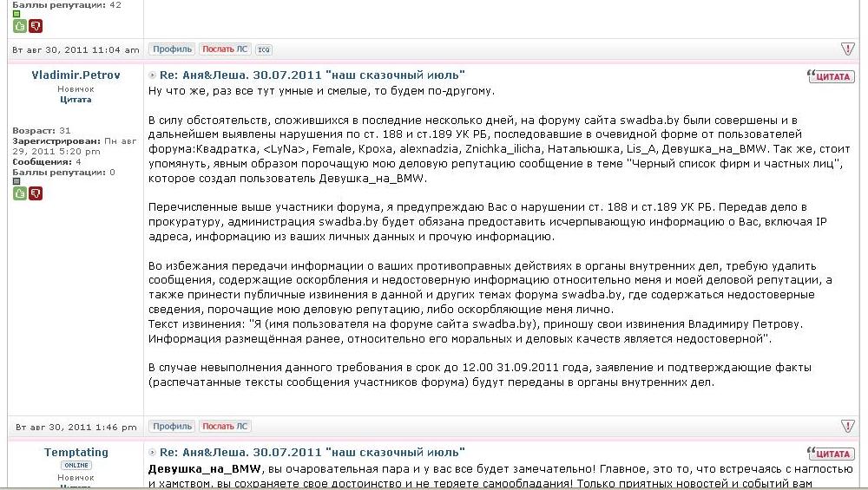This screenshot has width=868, height=490.
Task: Click the Цитата link under Vladimir.Petrov's rank
Action: pyautogui.click(x=76, y=100)
